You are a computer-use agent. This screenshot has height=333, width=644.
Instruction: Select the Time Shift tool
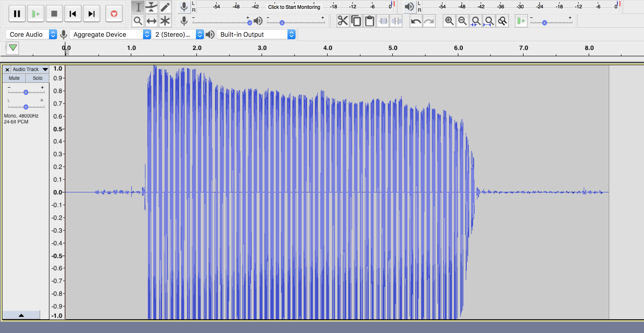click(x=152, y=21)
